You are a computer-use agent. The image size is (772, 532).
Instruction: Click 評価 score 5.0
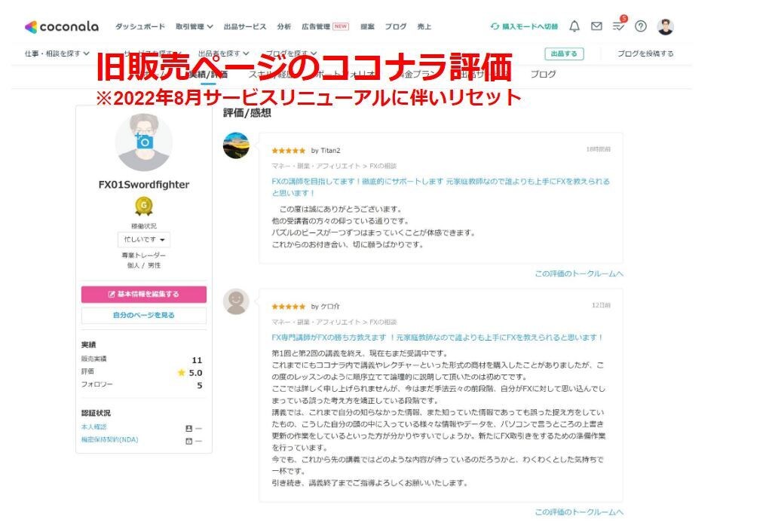point(195,373)
